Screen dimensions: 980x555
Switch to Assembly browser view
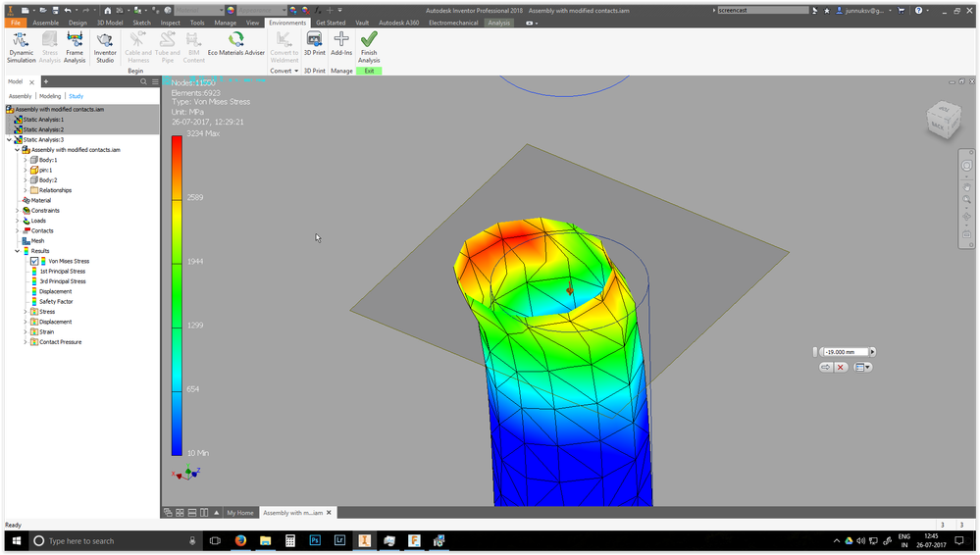tap(20, 96)
